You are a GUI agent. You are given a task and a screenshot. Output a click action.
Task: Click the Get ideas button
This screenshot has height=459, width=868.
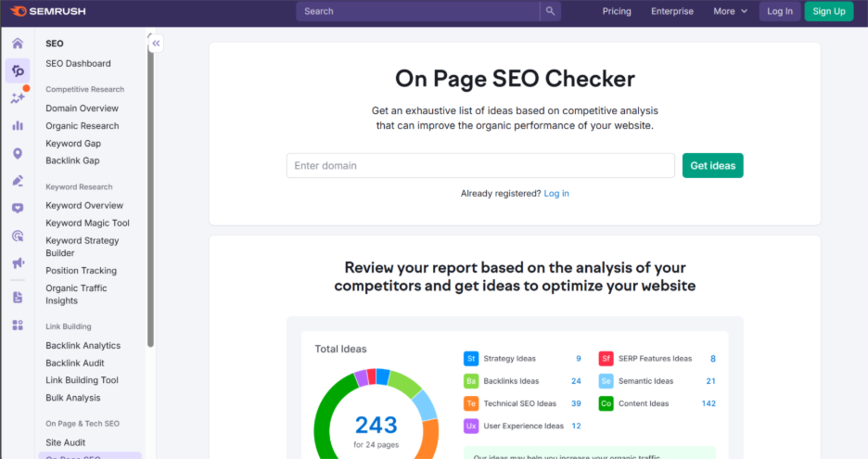712,166
